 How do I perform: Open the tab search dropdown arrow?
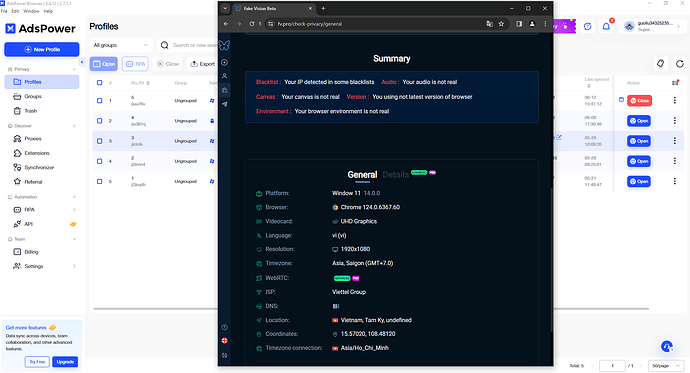[225, 8]
